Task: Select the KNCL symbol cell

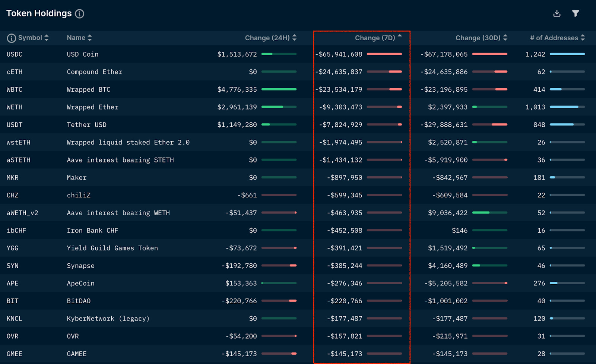Action: (15, 319)
